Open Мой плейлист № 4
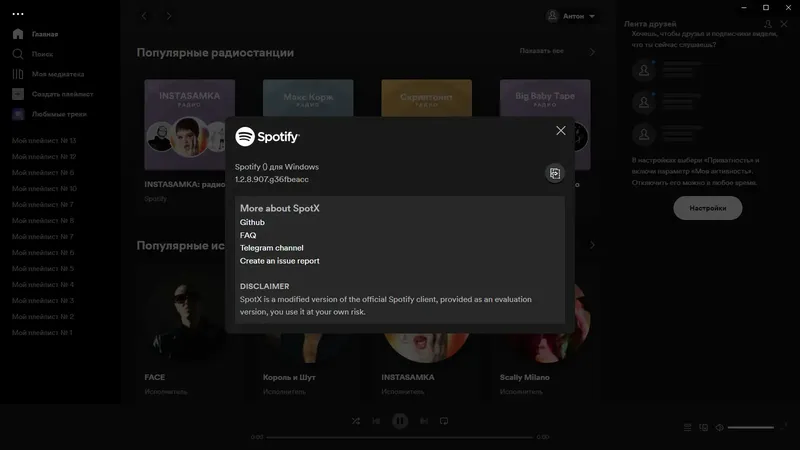This screenshot has height=450, width=800. pos(43,285)
